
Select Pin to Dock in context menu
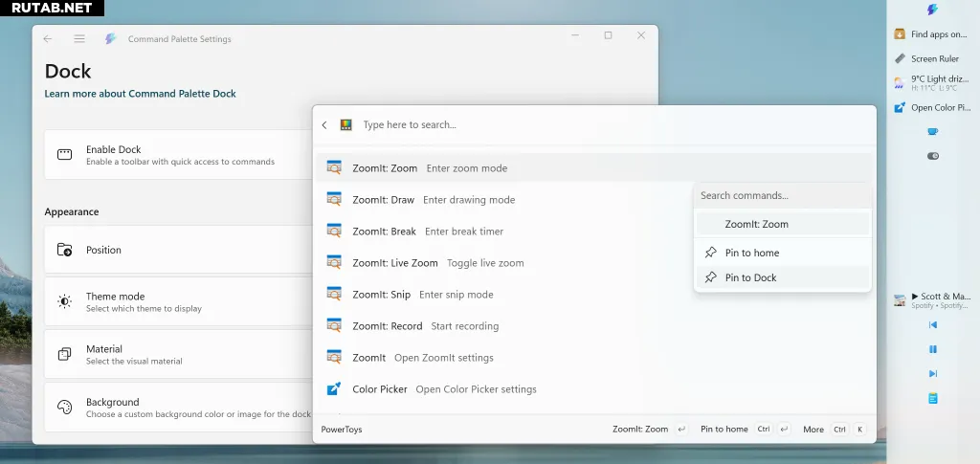pos(750,277)
